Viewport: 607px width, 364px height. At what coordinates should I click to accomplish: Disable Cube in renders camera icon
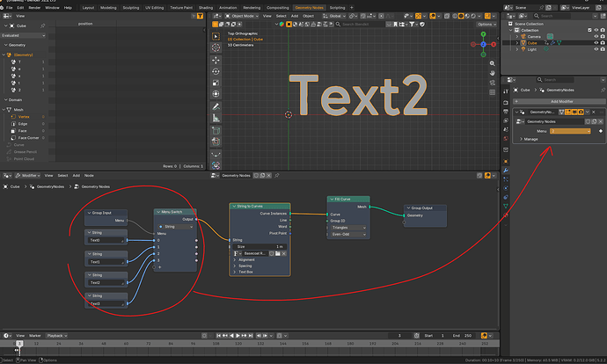coord(603,43)
